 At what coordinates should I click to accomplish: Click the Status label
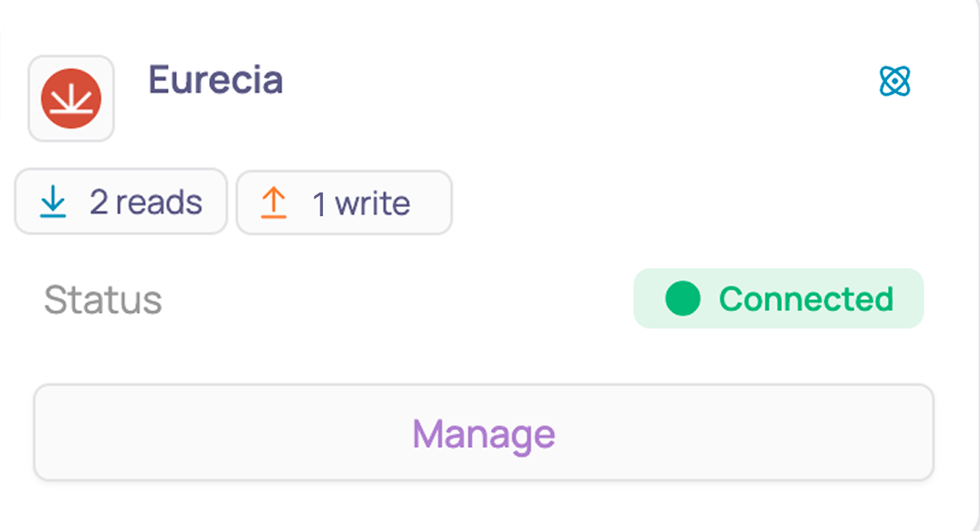(x=103, y=300)
